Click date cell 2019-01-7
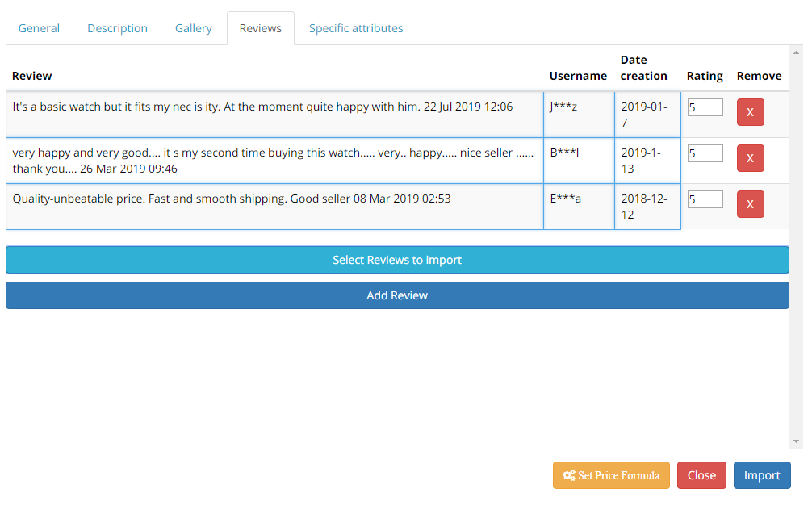Image resolution: width=812 pixels, height=510 pixels. tap(648, 115)
